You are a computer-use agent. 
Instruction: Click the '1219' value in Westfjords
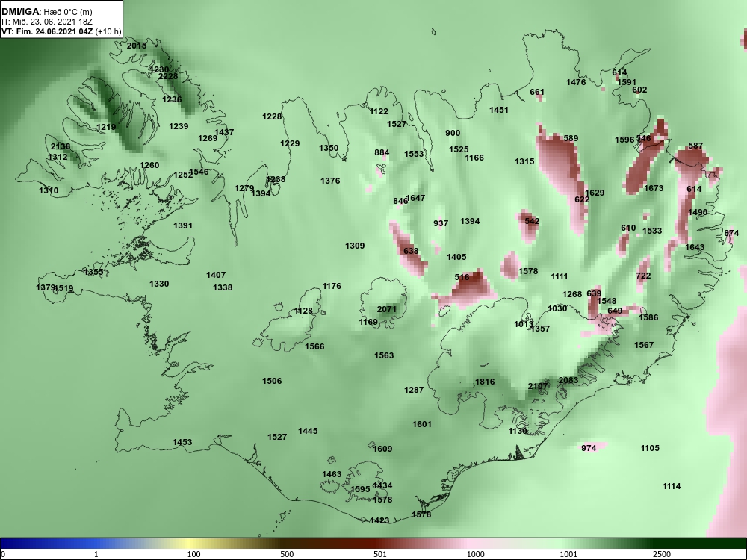tap(106, 127)
